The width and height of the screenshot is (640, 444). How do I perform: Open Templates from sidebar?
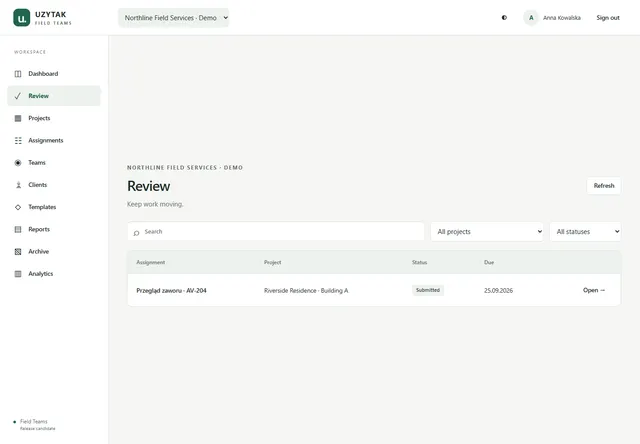(x=54, y=207)
